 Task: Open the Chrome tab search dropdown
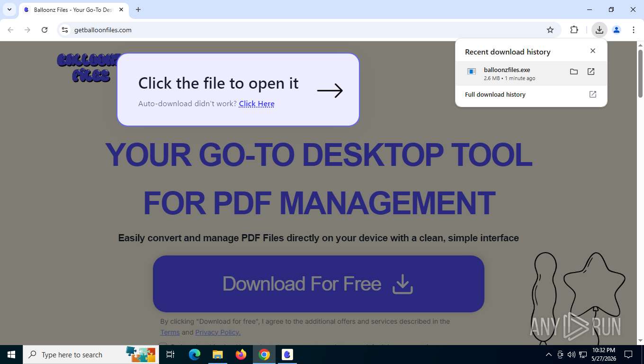click(x=9, y=9)
